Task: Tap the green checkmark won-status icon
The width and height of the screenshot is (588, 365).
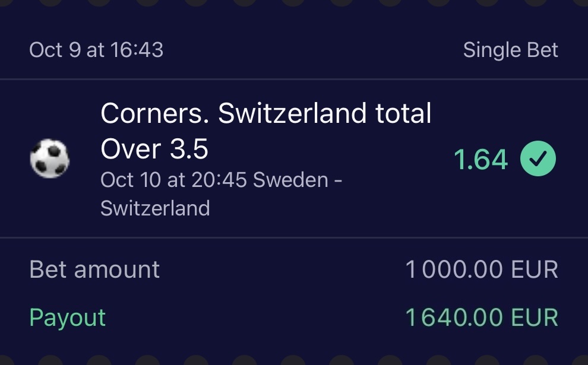Action: point(538,159)
